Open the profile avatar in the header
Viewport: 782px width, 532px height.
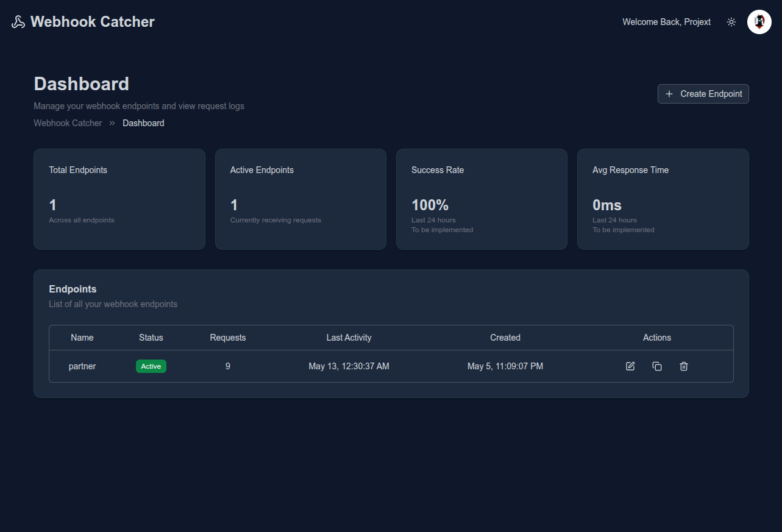pos(759,21)
